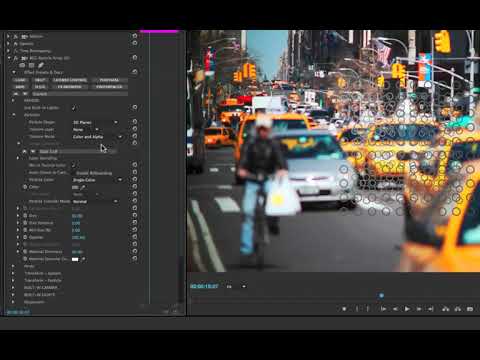Screen dimensions: 480x360
Task: Expand the Motion effect row
Action: [x=8, y=36]
